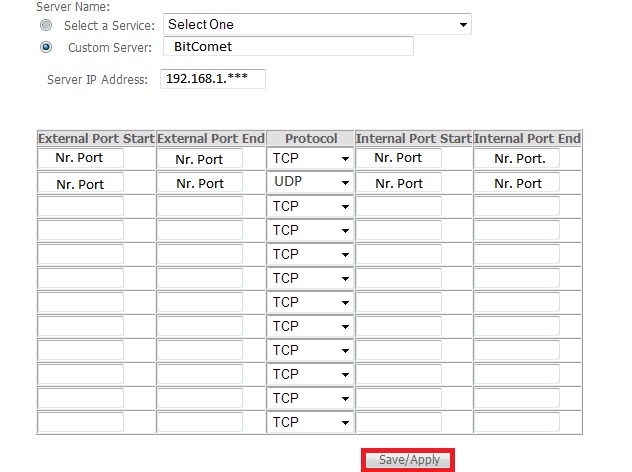Open the UDP protocol dropdown in second row
632x472 pixels.
[310, 182]
